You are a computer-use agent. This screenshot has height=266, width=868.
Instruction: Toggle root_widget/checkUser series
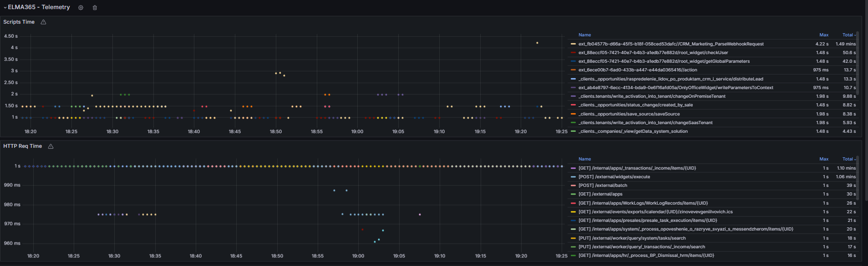pos(653,53)
